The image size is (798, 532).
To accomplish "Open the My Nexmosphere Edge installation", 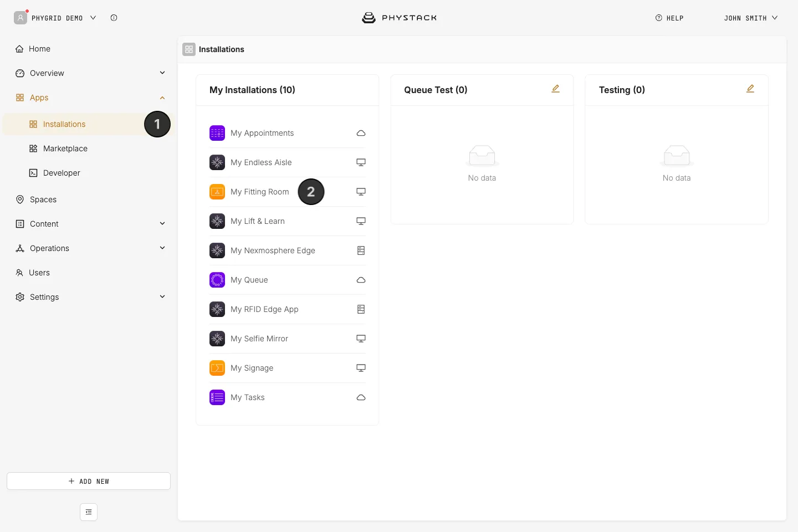I will click(288, 250).
